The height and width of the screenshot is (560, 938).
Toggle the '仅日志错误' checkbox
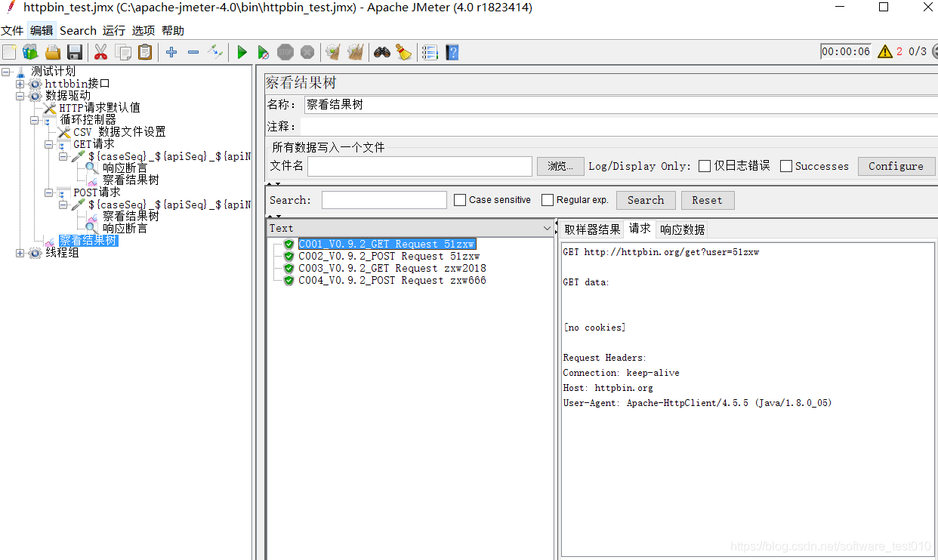[x=704, y=166]
